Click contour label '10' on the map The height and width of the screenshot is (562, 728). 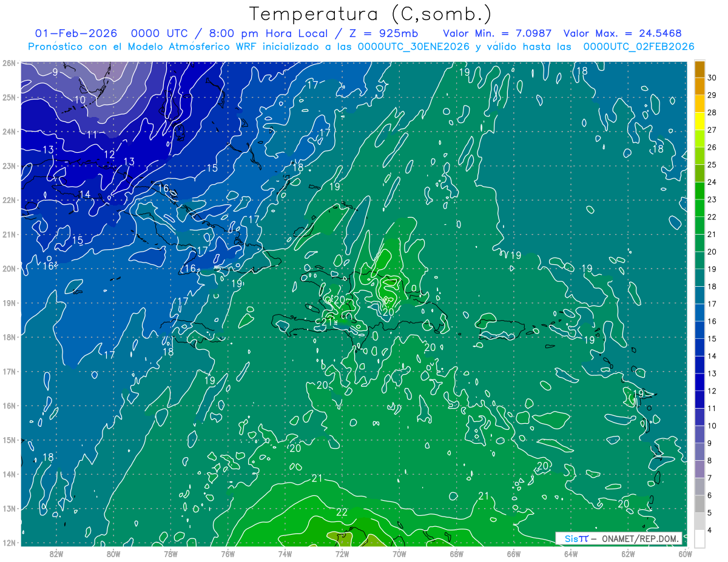tap(80, 100)
